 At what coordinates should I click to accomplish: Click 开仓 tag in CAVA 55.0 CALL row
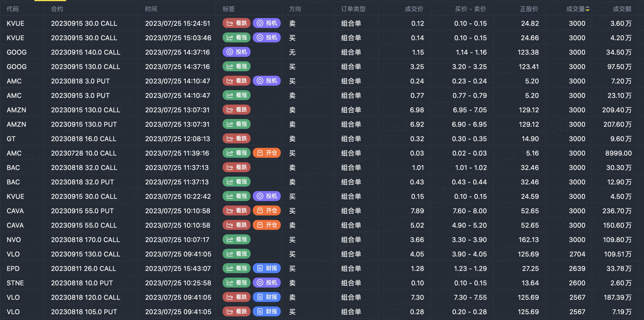pos(267,225)
